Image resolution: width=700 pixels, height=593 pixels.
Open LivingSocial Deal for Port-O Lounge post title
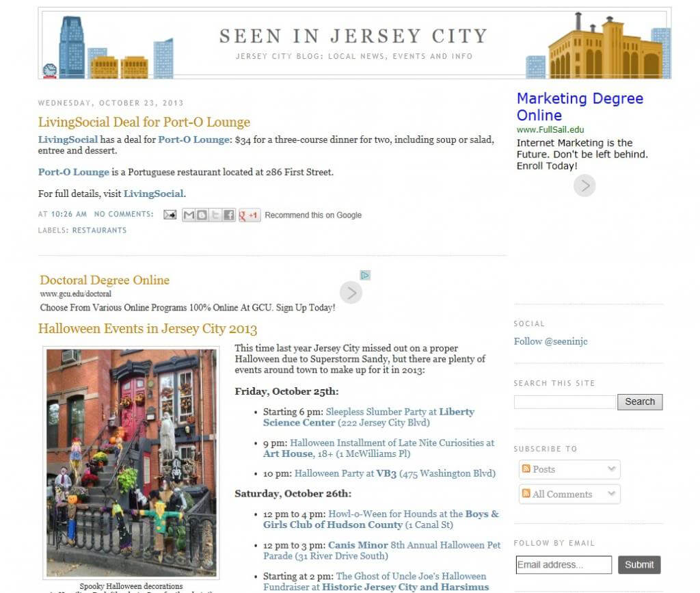coord(144,122)
